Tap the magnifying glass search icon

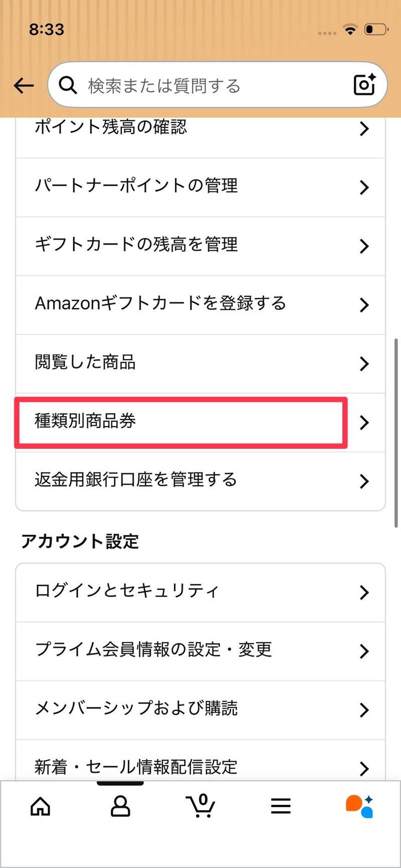point(68,86)
